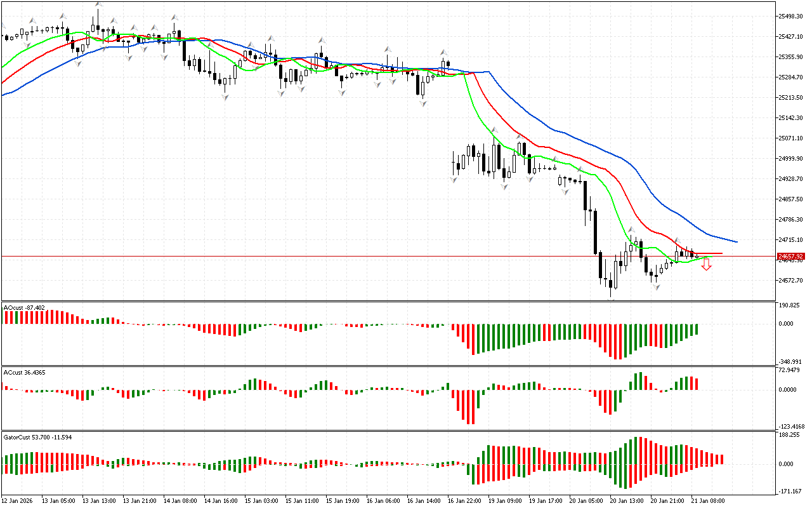Select the down fractal under the 19 Jan gap-open candle
The width and height of the screenshot is (812, 508).
coord(454,180)
